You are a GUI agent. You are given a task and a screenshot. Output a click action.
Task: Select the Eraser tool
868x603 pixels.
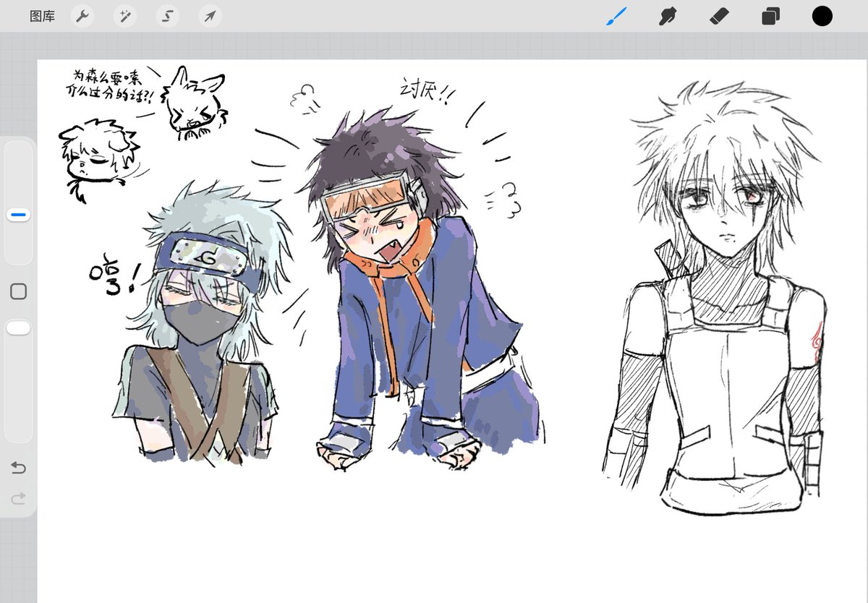click(719, 16)
